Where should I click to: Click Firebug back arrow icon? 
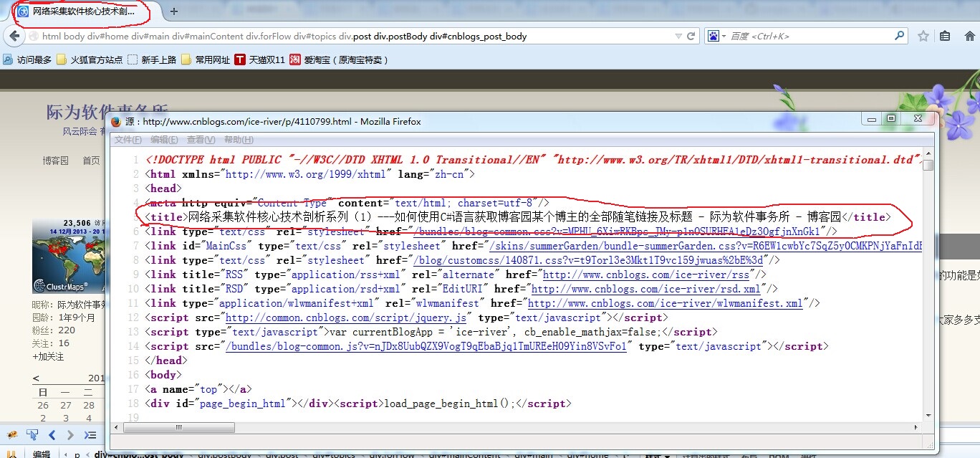[52, 434]
